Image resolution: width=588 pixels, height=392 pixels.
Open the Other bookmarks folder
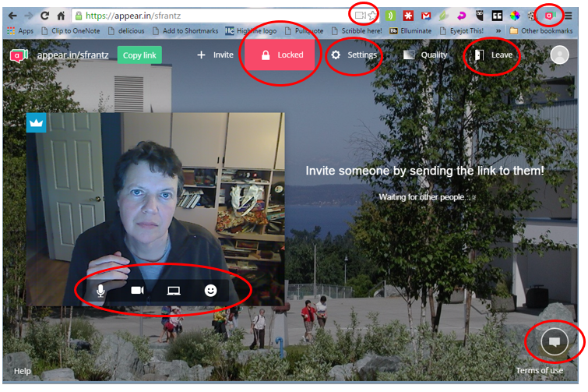click(x=541, y=30)
